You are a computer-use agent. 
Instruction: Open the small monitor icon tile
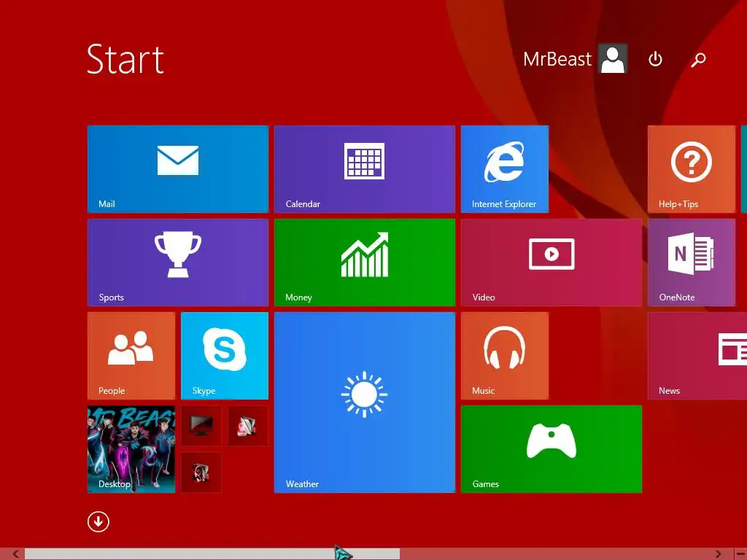tap(201, 425)
